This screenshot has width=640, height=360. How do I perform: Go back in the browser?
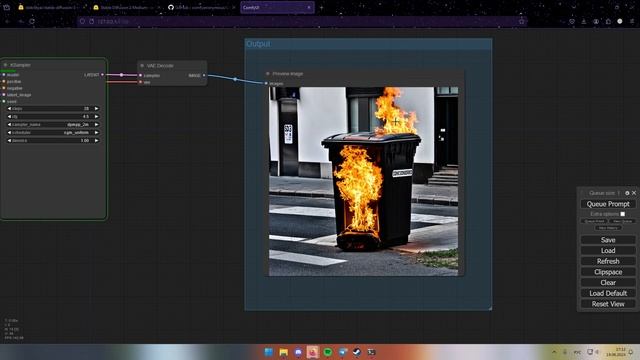(7, 21)
